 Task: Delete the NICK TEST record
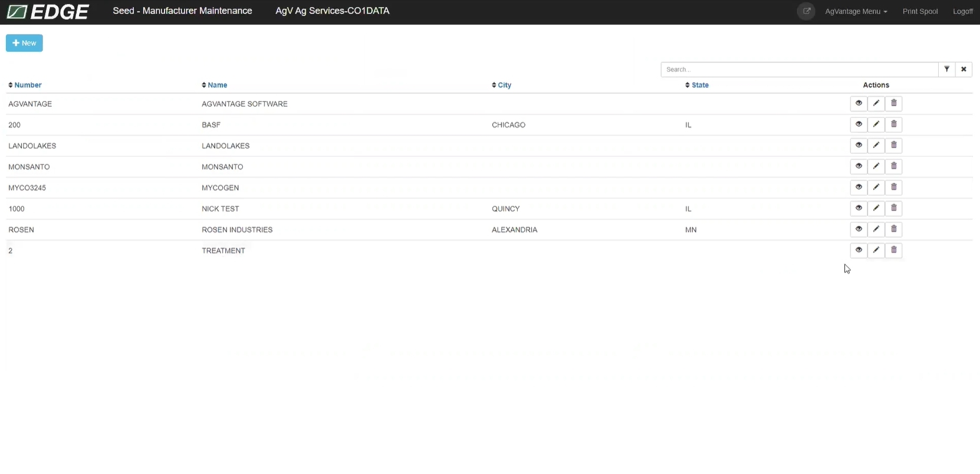click(894, 208)
